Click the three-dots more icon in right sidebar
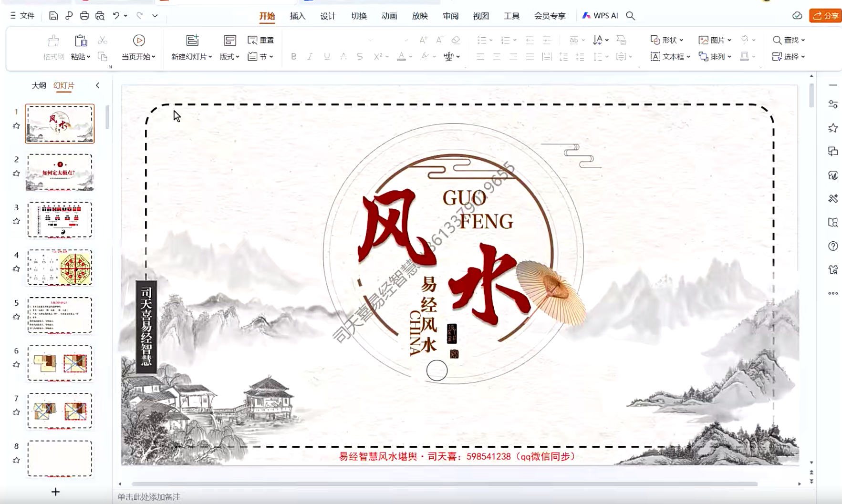 (x=833, y=293)
